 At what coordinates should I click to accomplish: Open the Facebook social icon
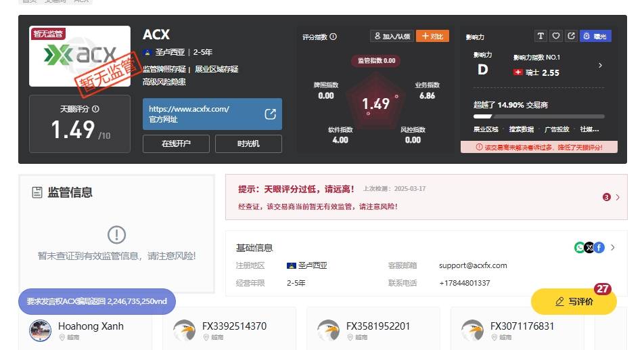pos(599,247)
